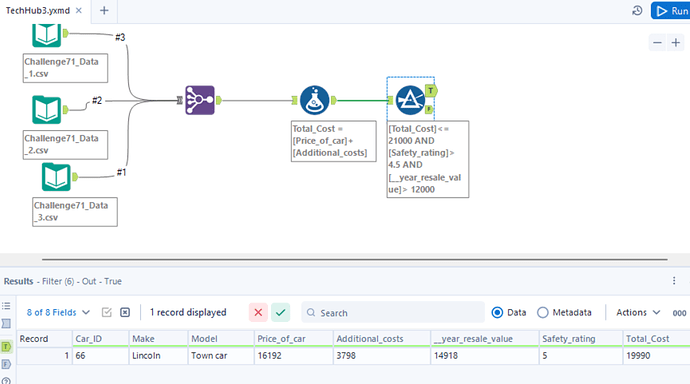
Task: Click the Car_ID column header
Action: [x=100, y=339]
